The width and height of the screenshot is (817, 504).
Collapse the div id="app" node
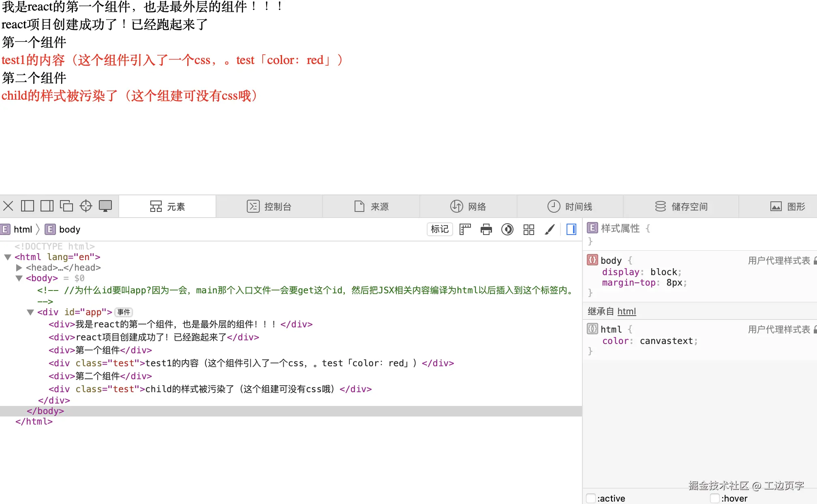coord(30,312)
